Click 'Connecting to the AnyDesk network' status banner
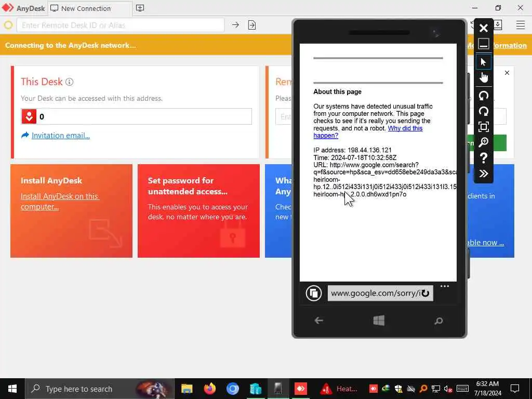The image size is (532, 399). pyautogui.click(x=70, y=45)
